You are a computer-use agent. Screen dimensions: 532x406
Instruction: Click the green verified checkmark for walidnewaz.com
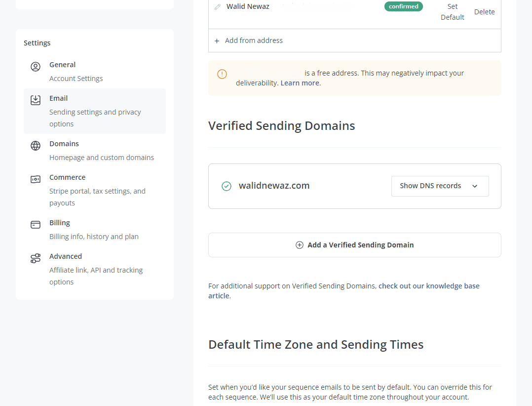click(227, 186)
